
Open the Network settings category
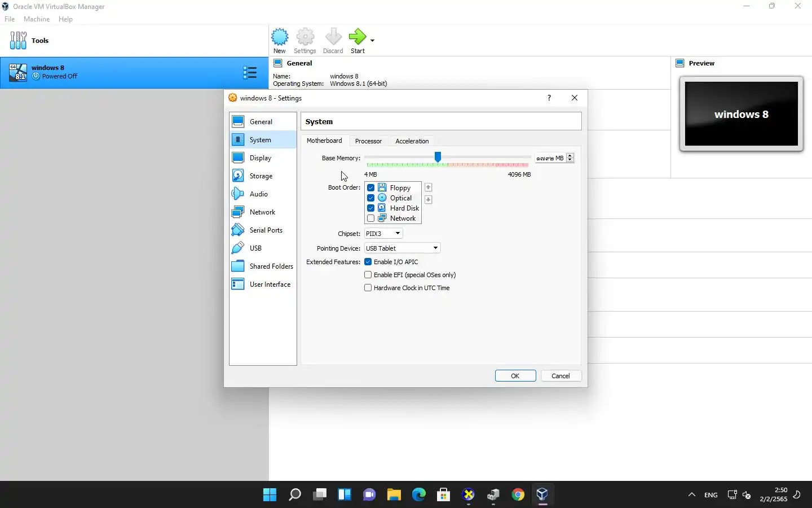263,212
